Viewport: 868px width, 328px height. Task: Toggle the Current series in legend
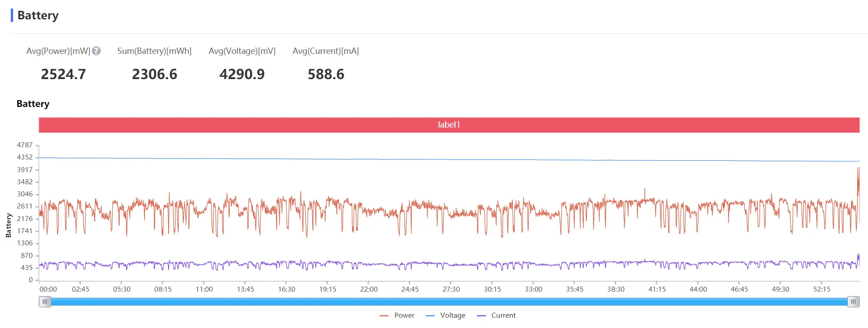tap(497, 315)
